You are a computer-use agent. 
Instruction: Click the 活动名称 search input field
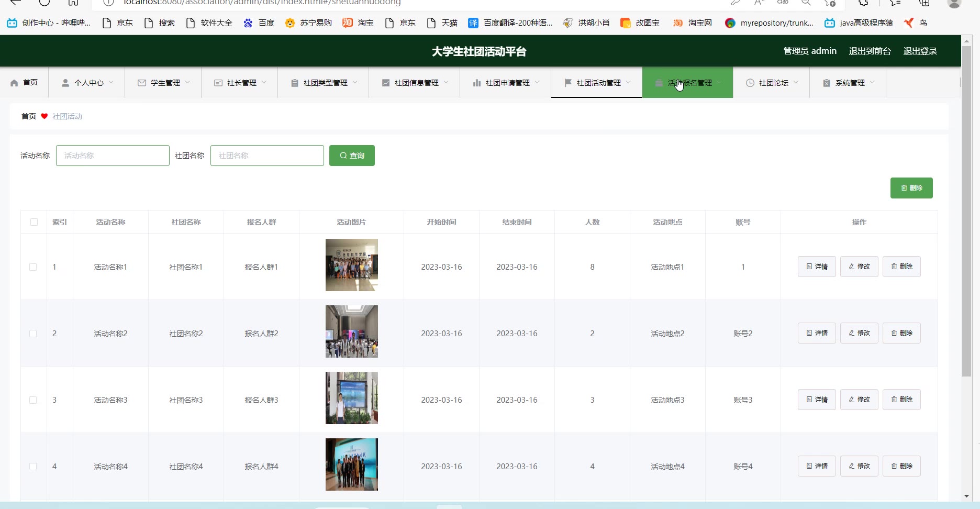point(113,156)
